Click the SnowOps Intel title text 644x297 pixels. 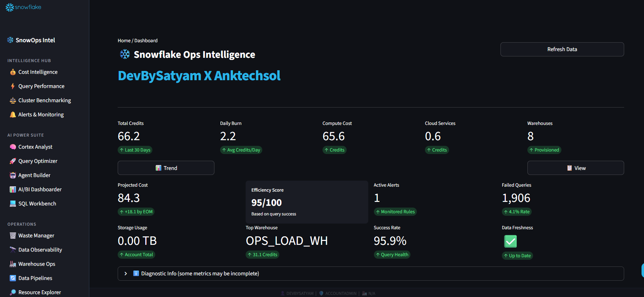pyautogui.click(x=35, y=40)
